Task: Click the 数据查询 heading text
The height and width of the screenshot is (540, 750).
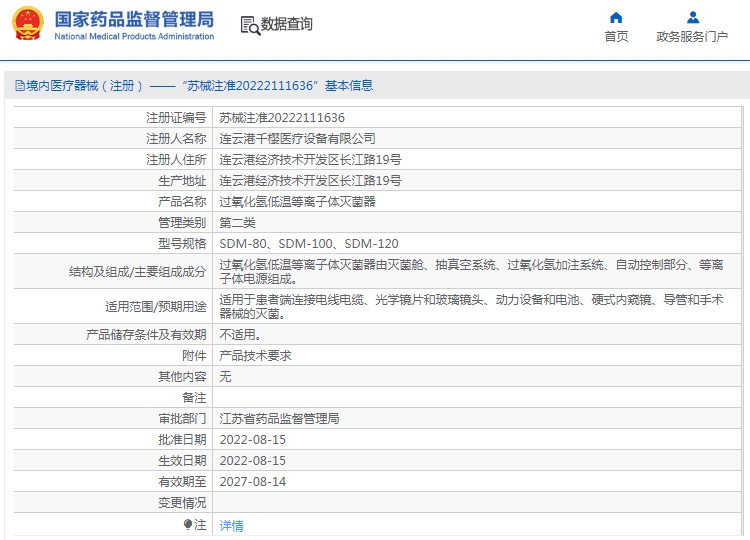Action: coord(287,25)
